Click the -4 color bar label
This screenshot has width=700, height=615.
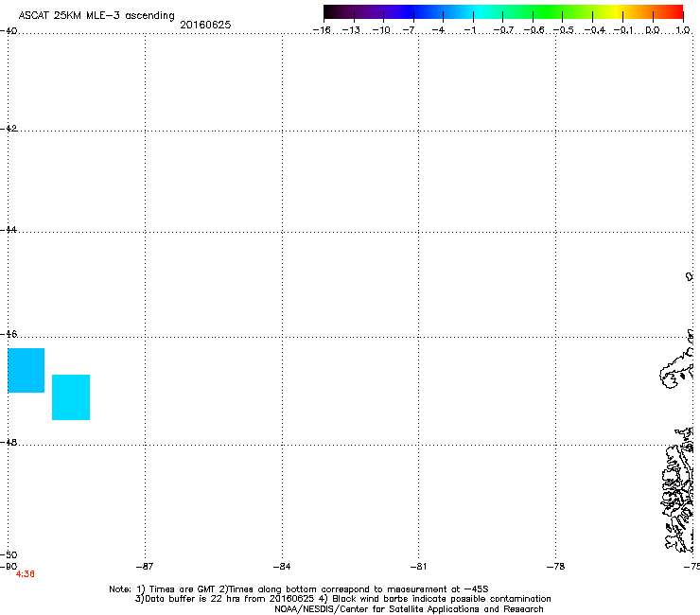pyautogui.click(x=439, y=30)
